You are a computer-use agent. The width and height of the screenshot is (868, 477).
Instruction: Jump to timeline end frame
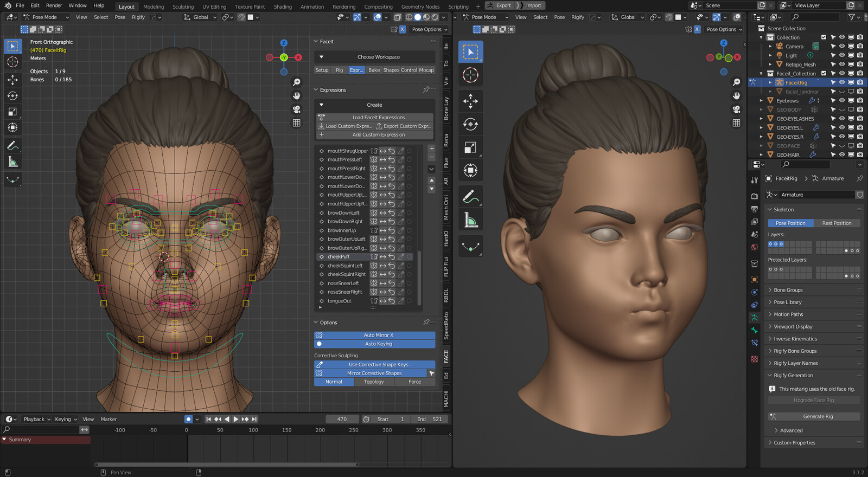pos(254,419)
